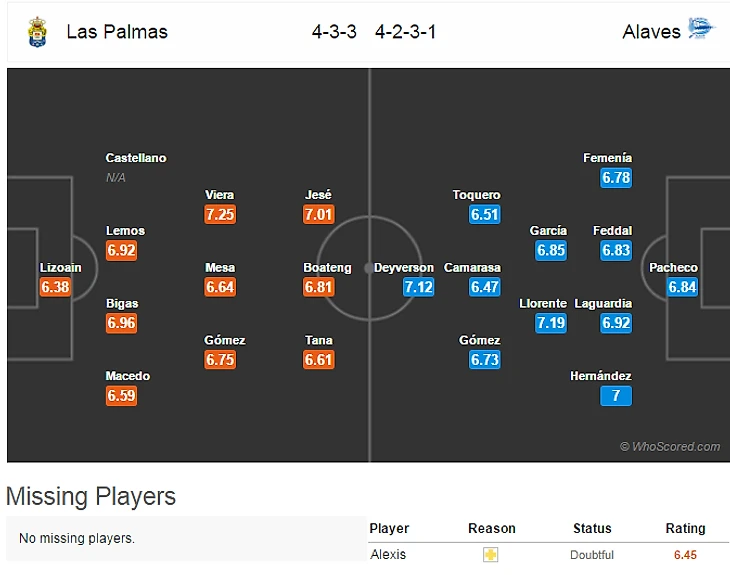
Task: Open goalkeeper Pacheco's name
Action: [x=673, y=268]
